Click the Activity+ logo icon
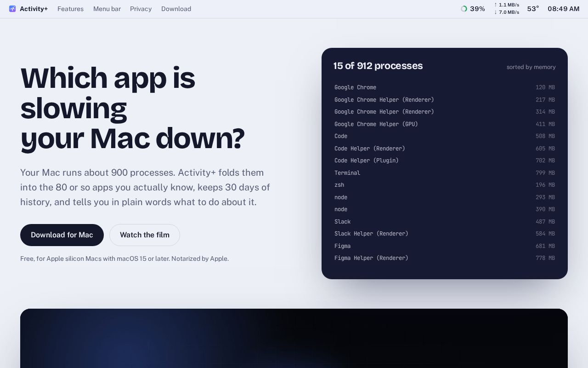Screen dimensions: 588x368 pyautogui.click(x=12, y=9)
